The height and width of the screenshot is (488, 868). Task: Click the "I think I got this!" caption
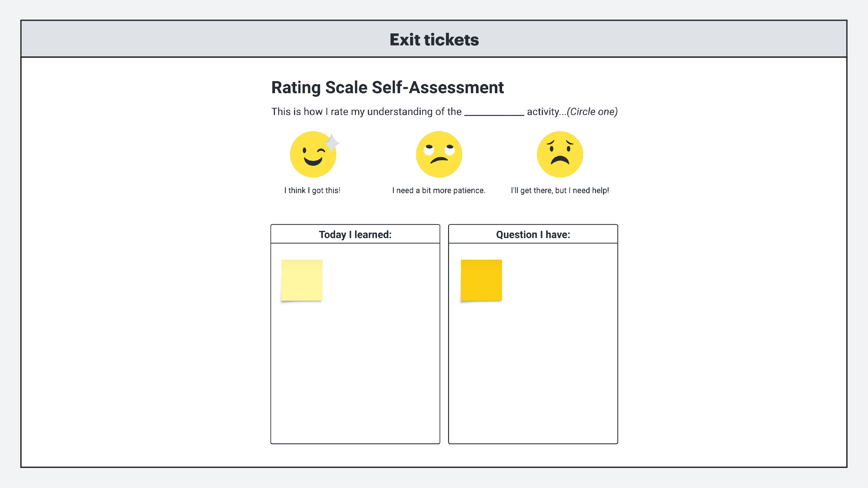coord(312,191)
